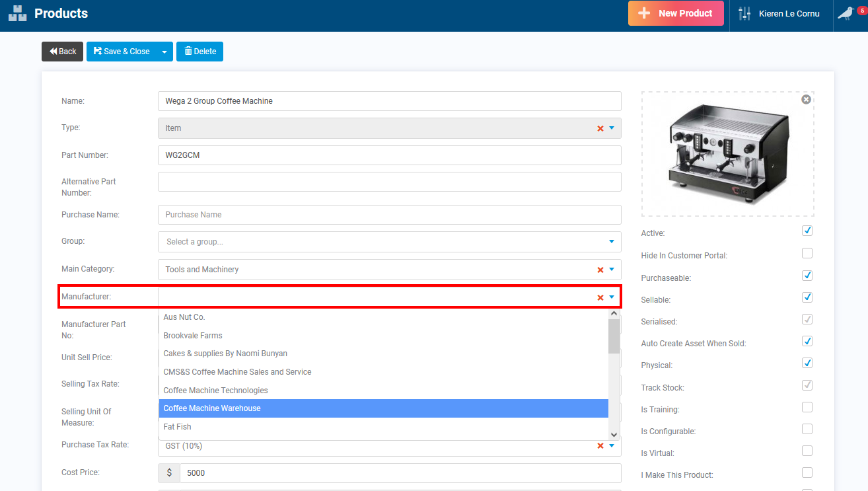Image resolution: width=868 pixels, height=491 pixels.
Task: Open the bird notifications icon with badge
Action: tap(845, 13)
